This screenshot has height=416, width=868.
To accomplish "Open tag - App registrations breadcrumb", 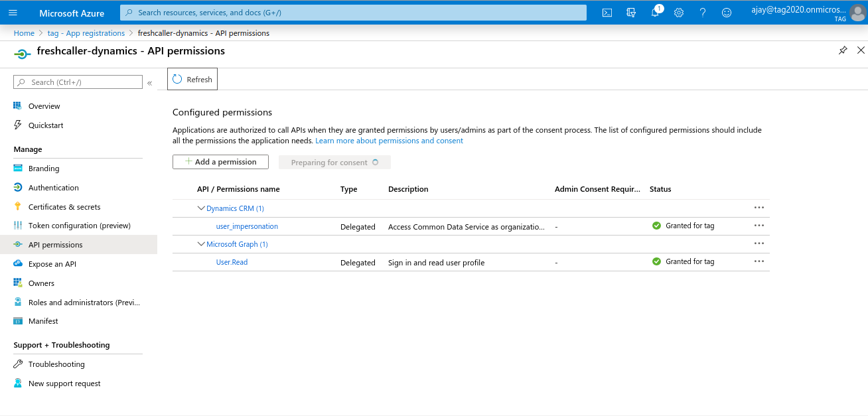I will click(86, 33).
